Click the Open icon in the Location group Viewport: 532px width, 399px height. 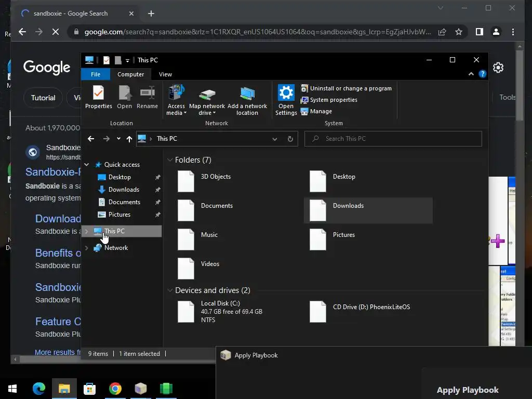[125, 97]
